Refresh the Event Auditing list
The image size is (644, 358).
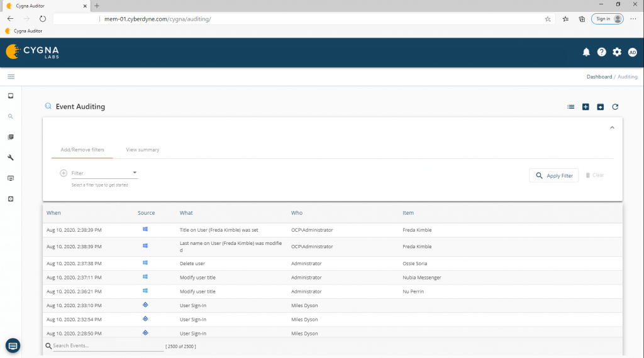615,107
